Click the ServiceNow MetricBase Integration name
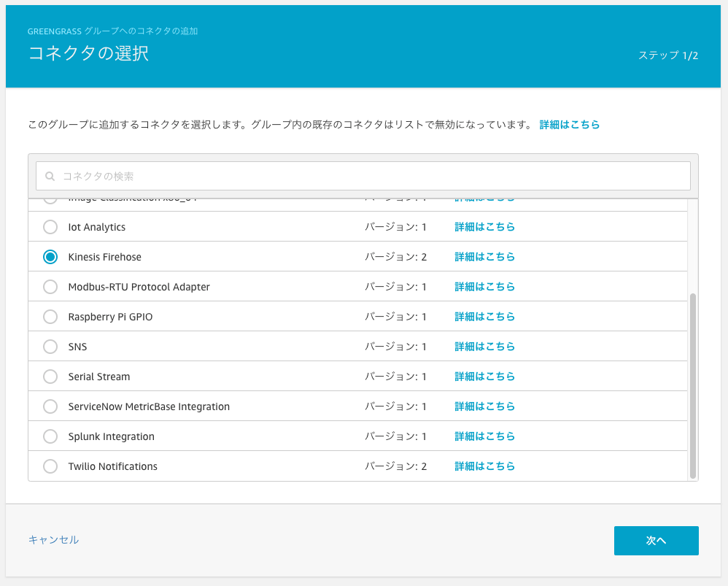The height and width of the screenshot is (586, 728). [x=149, y=406]
